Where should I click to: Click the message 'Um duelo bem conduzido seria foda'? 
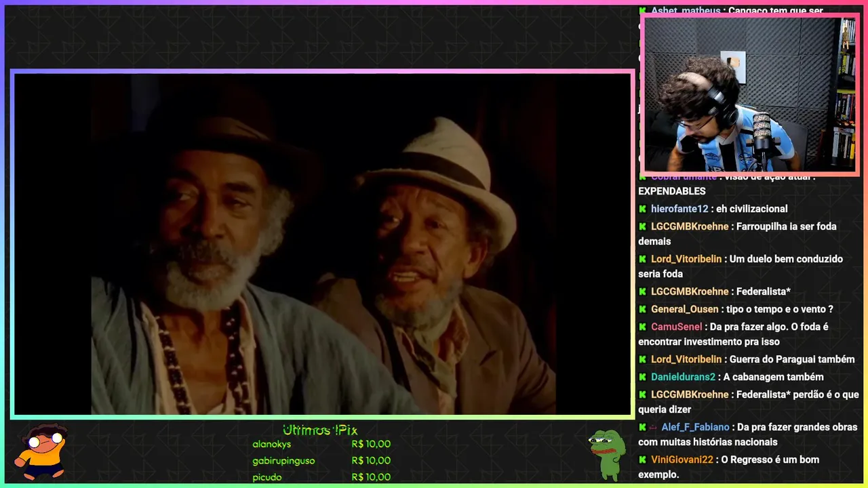pyautogui.click(x=741, y=266)
